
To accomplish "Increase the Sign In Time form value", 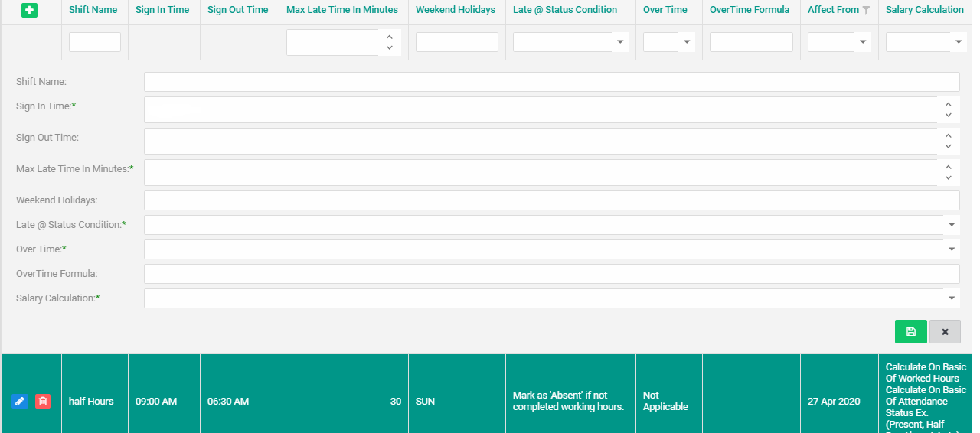I will [948, 104].
